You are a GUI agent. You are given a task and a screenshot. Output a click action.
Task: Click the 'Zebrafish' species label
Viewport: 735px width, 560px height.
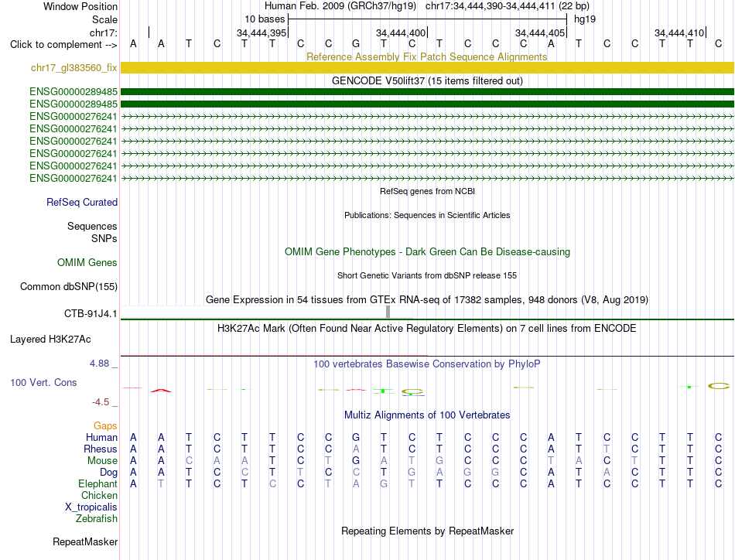97,518
